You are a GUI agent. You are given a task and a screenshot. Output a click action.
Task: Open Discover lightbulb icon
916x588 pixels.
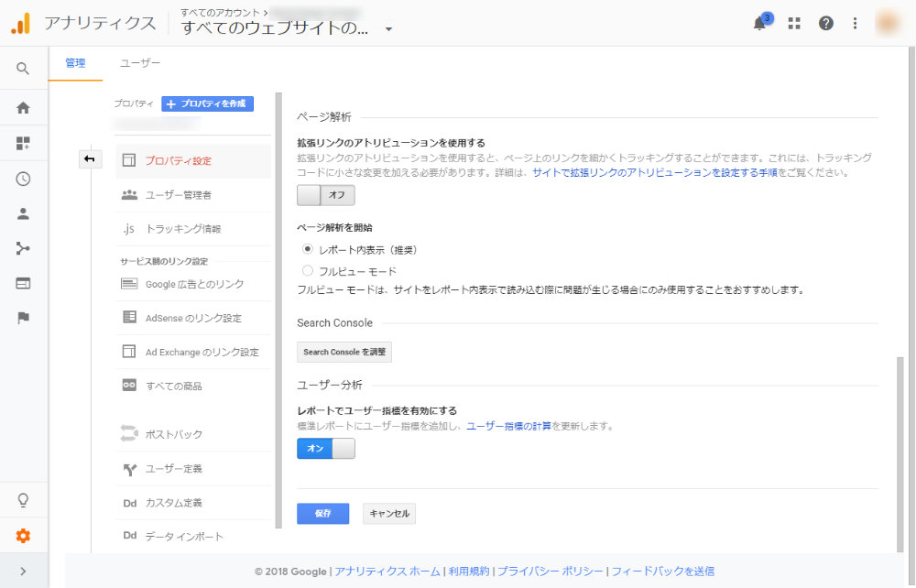click(x=23, y=500)
